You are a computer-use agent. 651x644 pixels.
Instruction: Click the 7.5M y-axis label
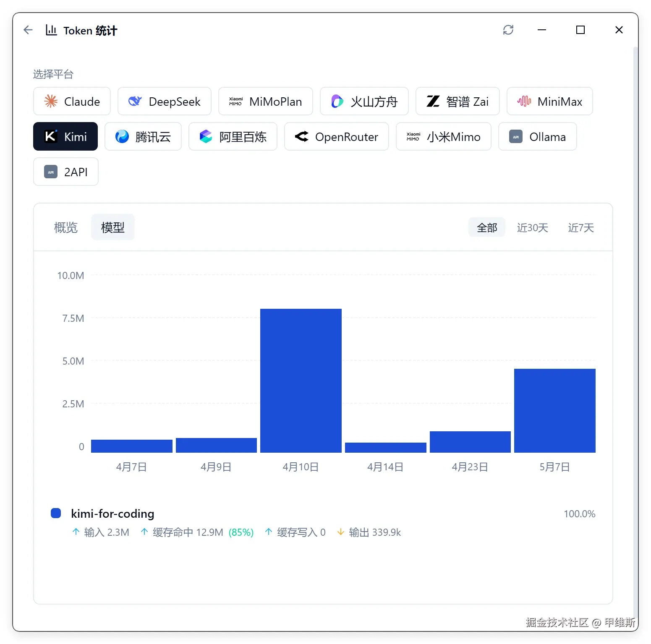pos(73,318)
